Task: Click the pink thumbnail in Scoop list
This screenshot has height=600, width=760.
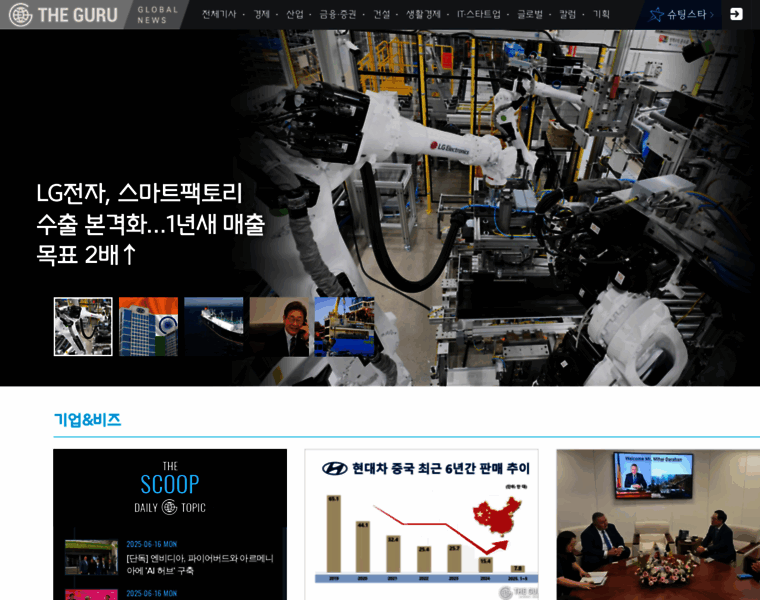Action: 92,595
